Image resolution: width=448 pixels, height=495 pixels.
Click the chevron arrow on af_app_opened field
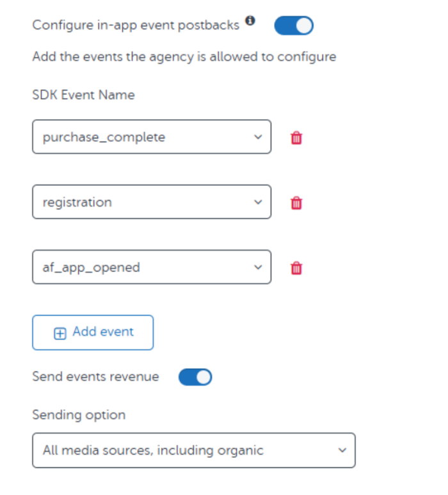(x=258, y=268)
